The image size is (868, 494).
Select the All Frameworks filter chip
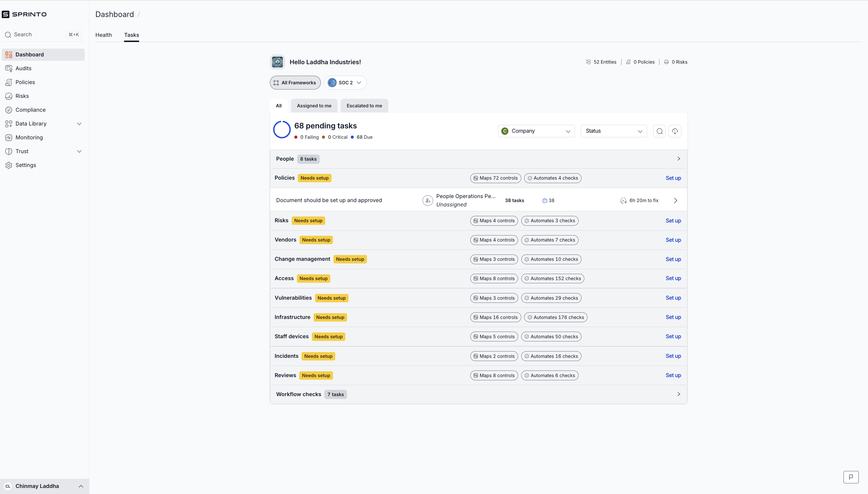(x=295, y=83)
